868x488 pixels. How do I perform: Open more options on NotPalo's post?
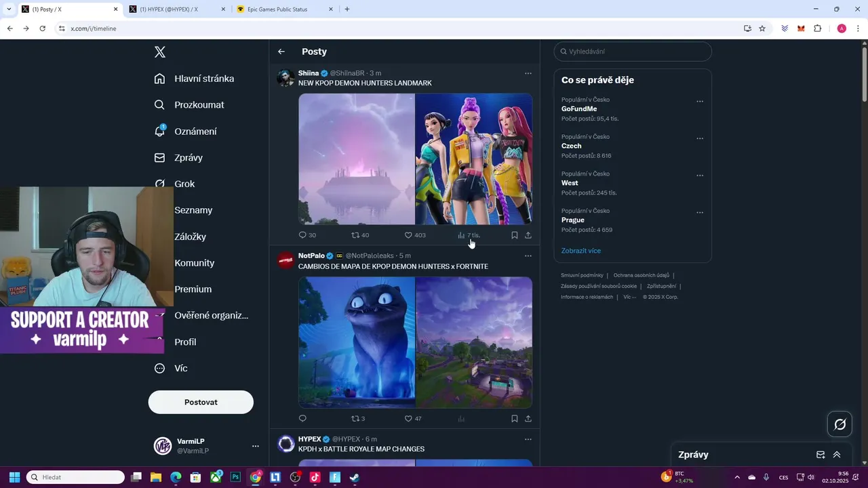pyautogui.click(x=528, y=256)
